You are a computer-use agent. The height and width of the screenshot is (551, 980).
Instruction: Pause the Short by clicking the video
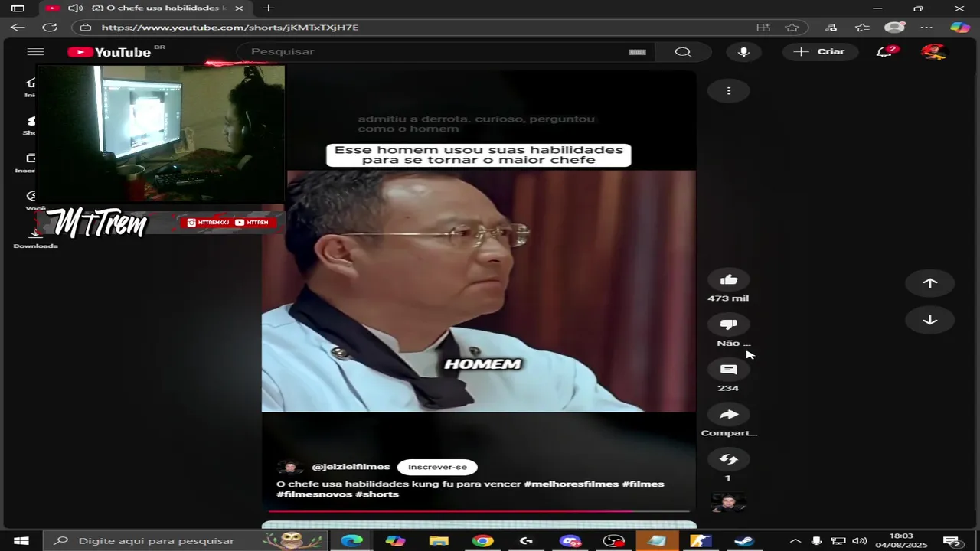(x=479, y=291)
